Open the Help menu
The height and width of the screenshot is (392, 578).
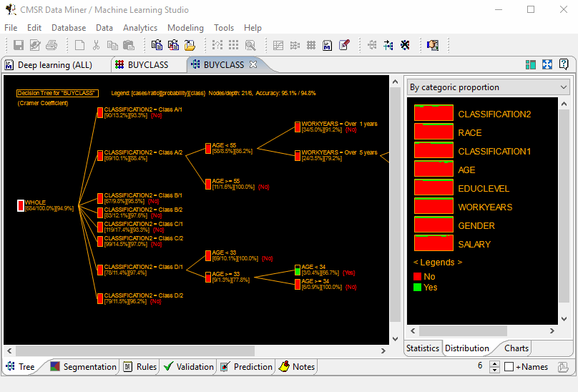pos(253,28)
